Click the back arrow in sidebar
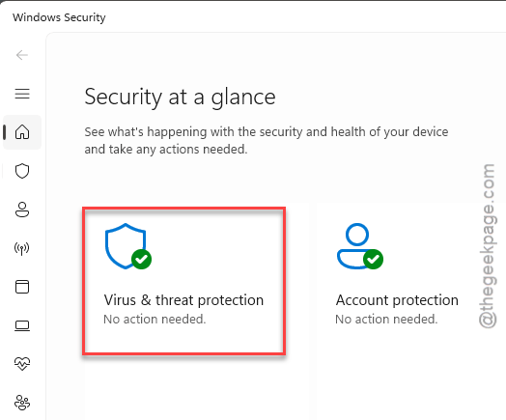506x420 pixels. (22, 55)
